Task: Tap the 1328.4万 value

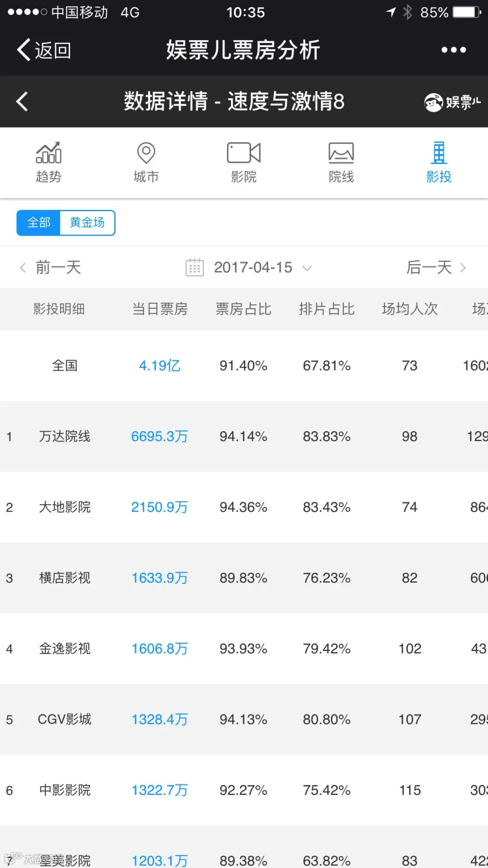Action: [x=159, y=719]
